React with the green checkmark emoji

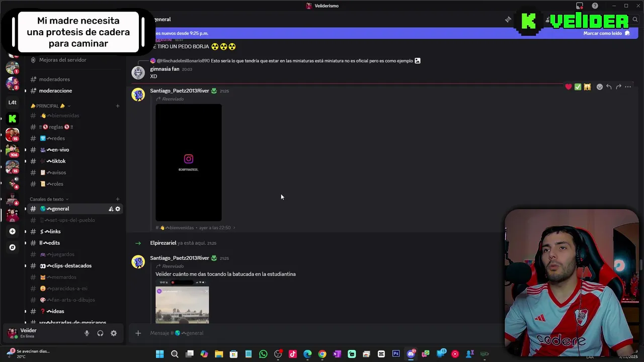pyautogui.click(x=578, y=87)
